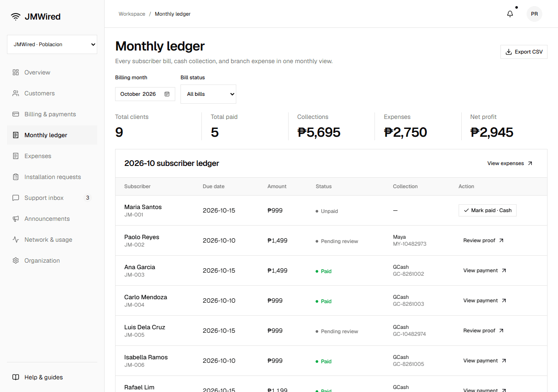Click the Due date column header

214,186
